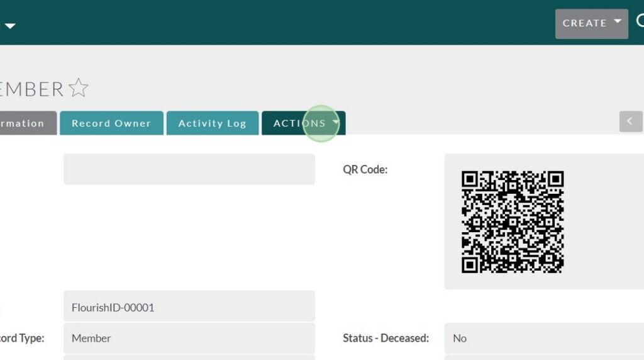Switch to the Activity Log tab
The image size is (644, 360).
212,123
